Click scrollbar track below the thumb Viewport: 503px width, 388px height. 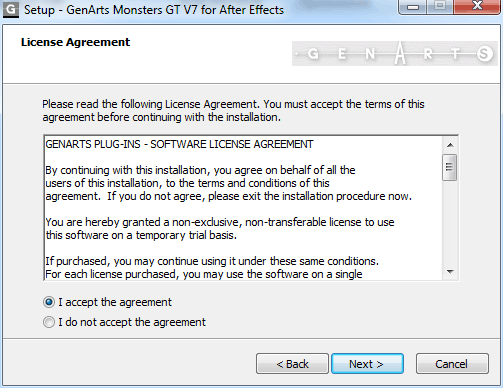(450, 222)
